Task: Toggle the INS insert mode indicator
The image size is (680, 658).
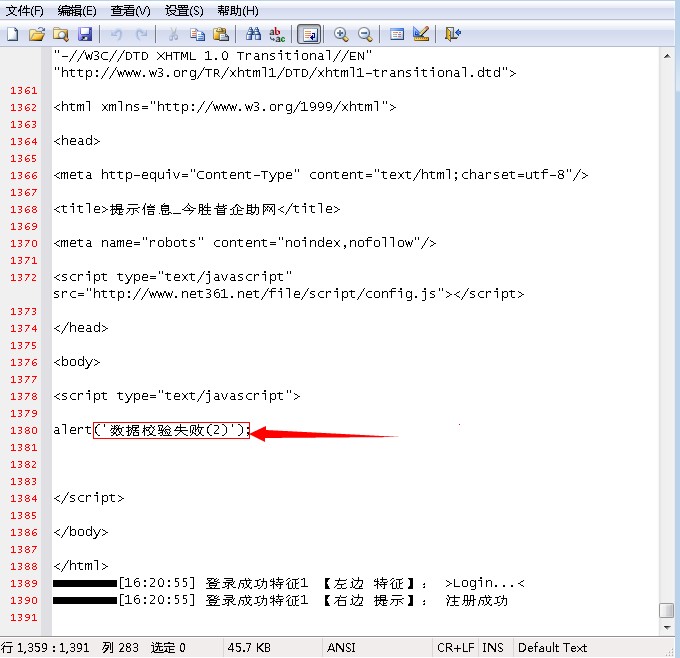Action: point(493,648)
